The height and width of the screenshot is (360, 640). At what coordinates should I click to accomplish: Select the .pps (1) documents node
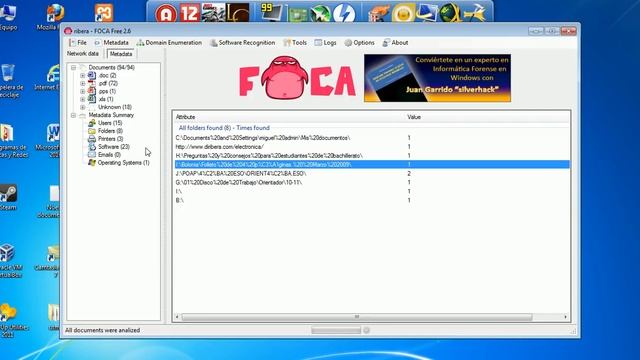click(x=107, y=91)
